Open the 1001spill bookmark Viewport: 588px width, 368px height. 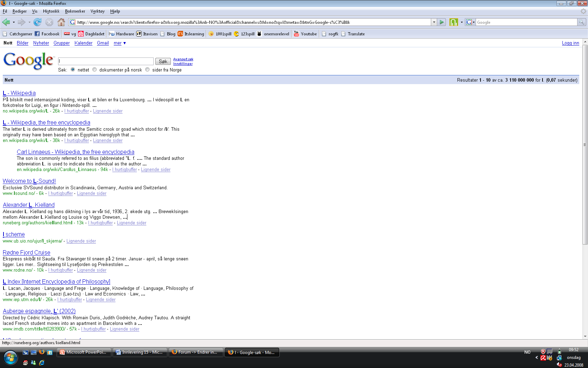pos(220,34)
